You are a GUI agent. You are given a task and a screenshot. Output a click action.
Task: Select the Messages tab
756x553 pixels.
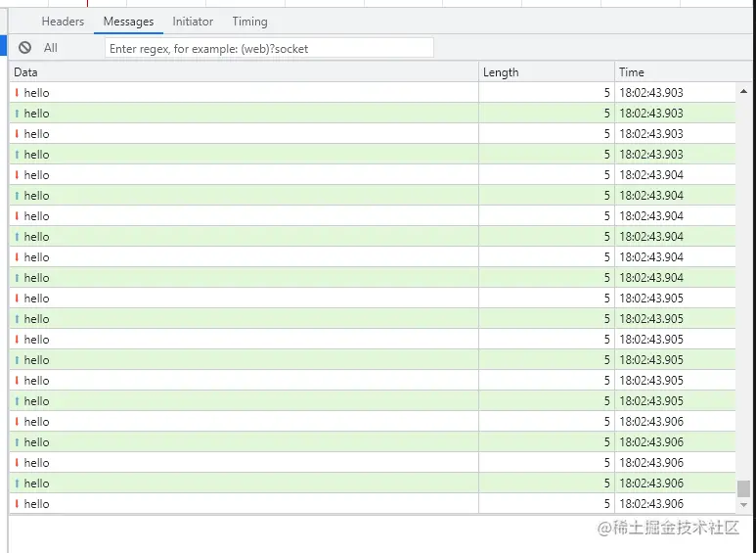tap(128, 22)
